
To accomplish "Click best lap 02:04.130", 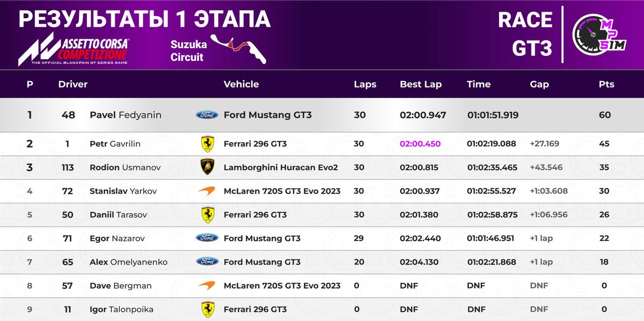I will coord(419,262).
